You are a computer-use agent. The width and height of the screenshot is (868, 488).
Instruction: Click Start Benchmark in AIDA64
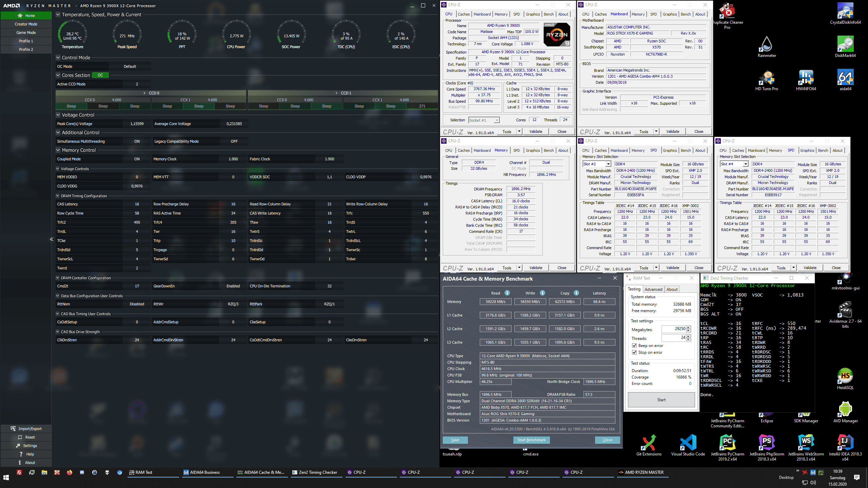tap(531, 440)
